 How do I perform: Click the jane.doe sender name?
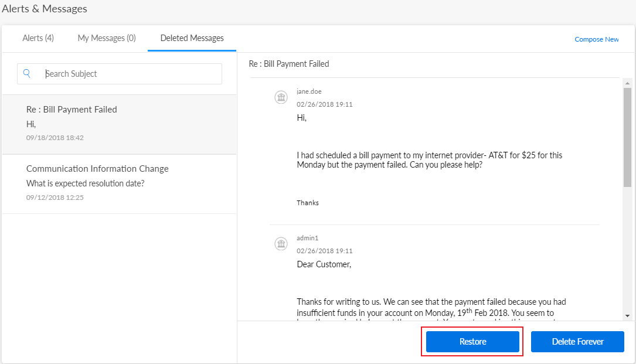tap(309, 91)
